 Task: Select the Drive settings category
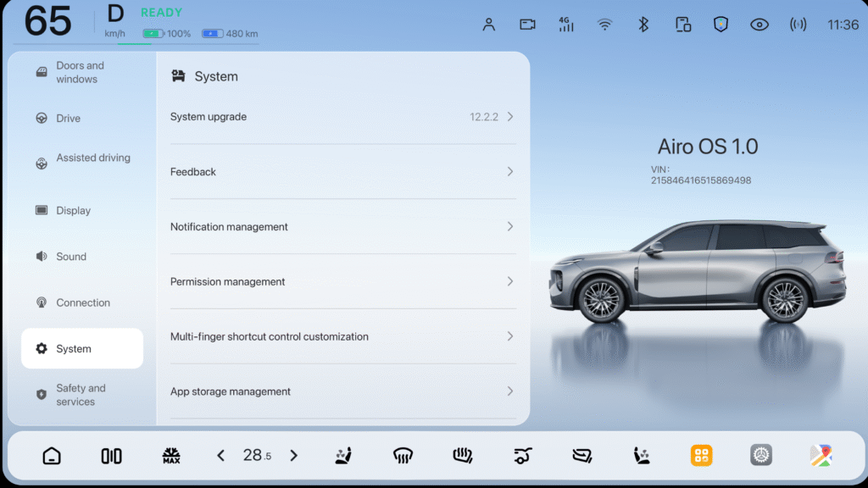pos(82,118)
